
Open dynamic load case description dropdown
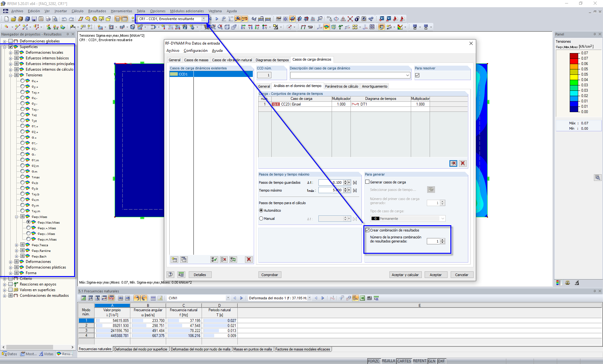(x=407, y=75)
